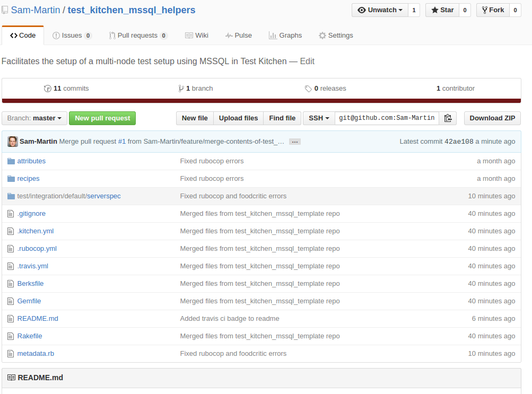Click the git clone URL field
Viewport: 532px width, 394px height.
tap(387, 118)
